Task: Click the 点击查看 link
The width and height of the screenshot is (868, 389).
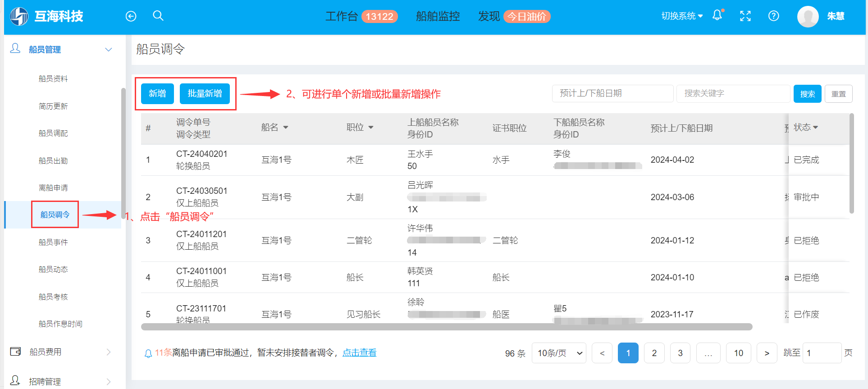Action: point(359,353)
